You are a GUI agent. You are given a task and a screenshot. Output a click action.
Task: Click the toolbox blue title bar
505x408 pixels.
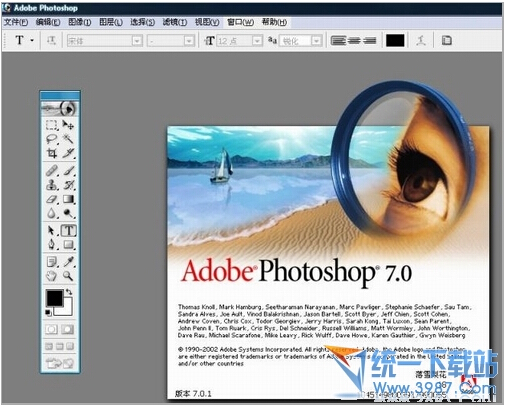point(60,95)
